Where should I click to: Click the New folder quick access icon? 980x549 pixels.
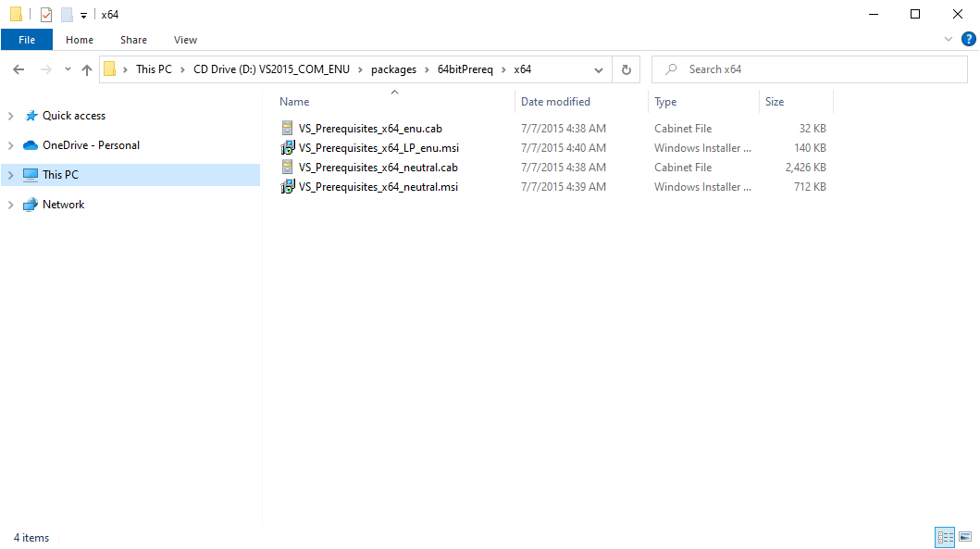67,15
